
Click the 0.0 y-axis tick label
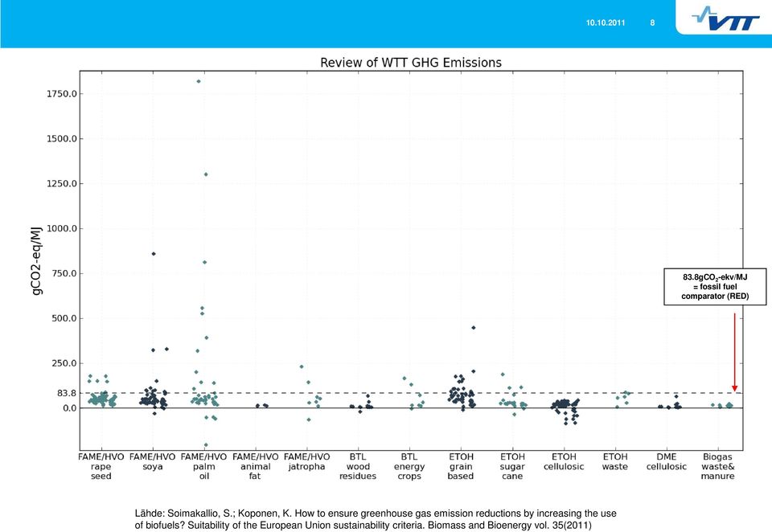tap(70, 408)
